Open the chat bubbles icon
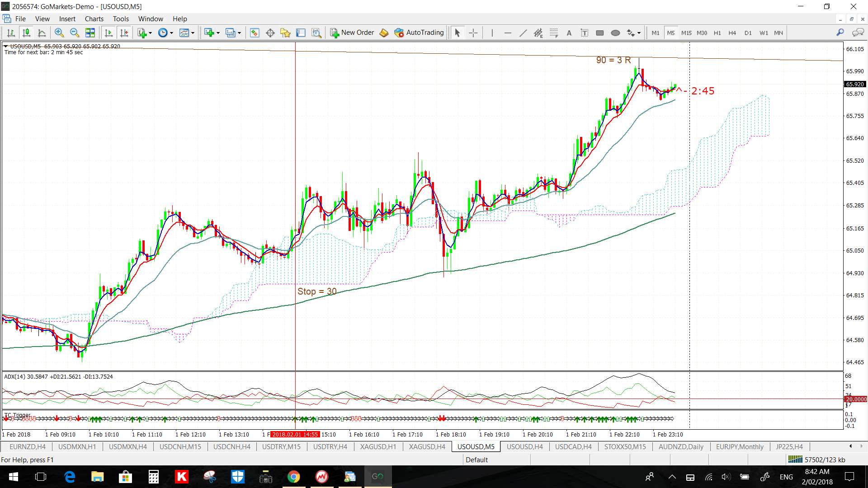 tap(858, 33)
